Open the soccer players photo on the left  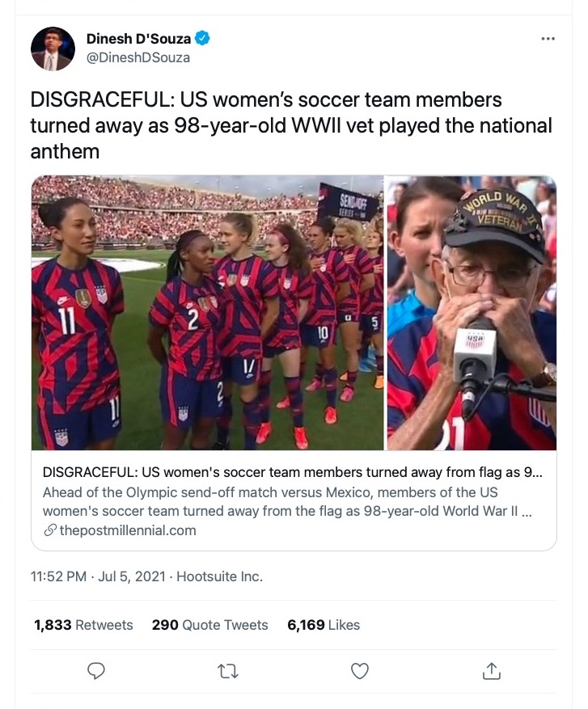(207, 312)
